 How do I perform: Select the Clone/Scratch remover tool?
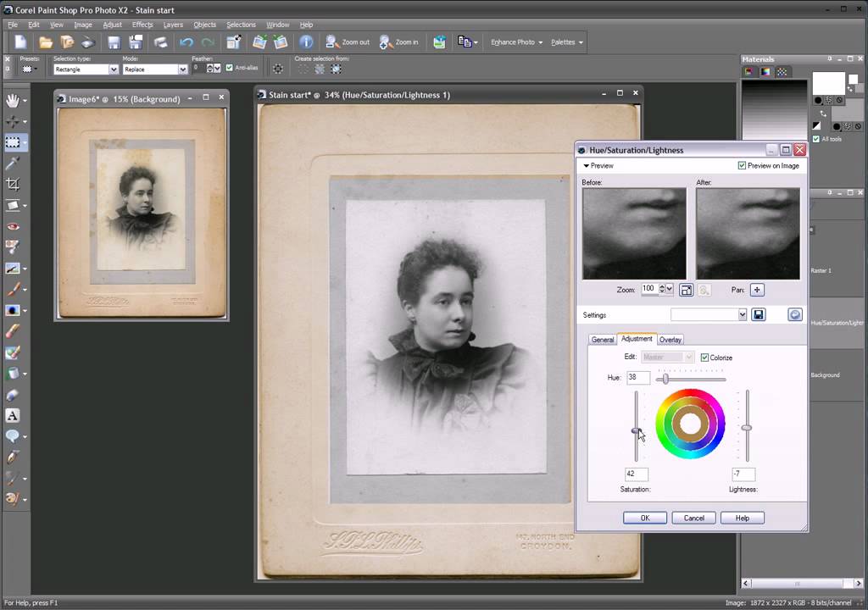pos(13,269)
